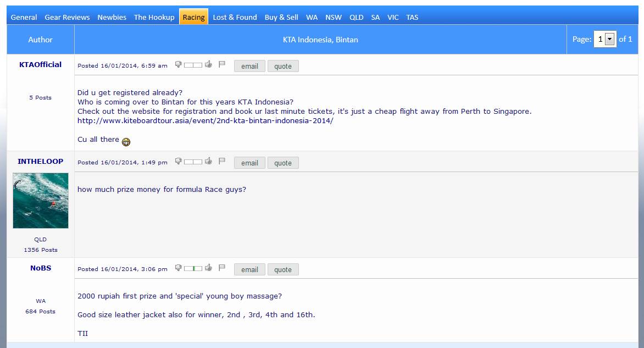This screenshot has height=348, width=644.
Task: Click INTHELOOP's kitesurfing avatar image
Action: [x=41, y=201]
